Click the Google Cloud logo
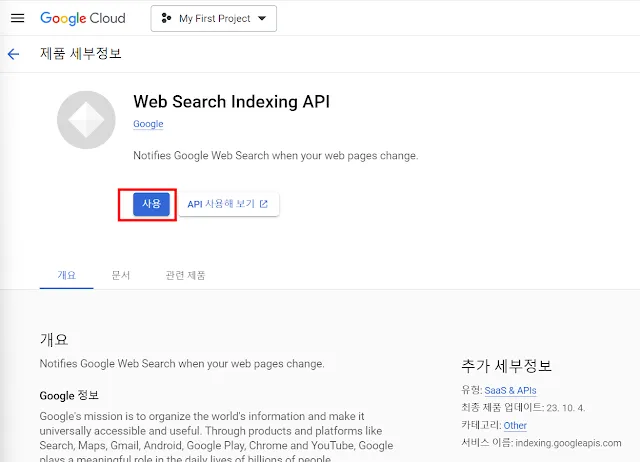The height and width of the screenshot is (462, 640). (x=83, y=18)
